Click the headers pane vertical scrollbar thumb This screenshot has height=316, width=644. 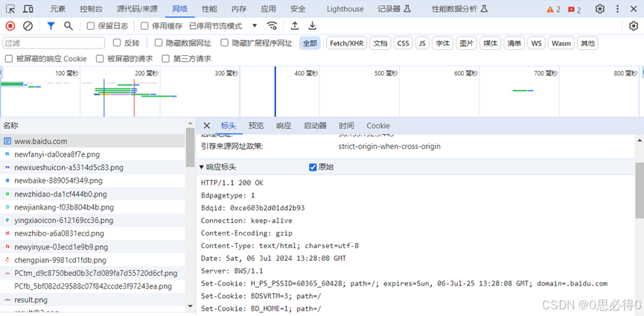click(x=640, y=190)
